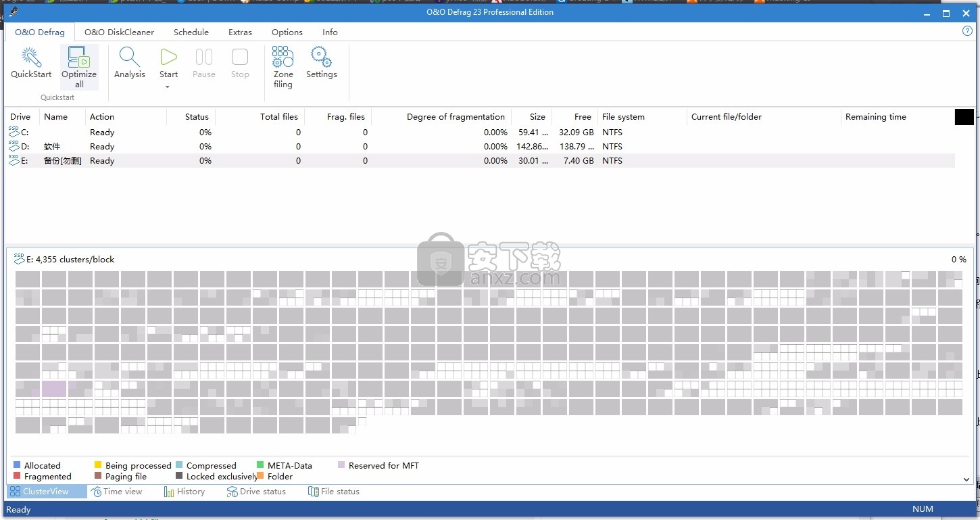Open the History tab
Image resolution: width=980 pixels, height=520 pixels.
[x=185, y=492]
